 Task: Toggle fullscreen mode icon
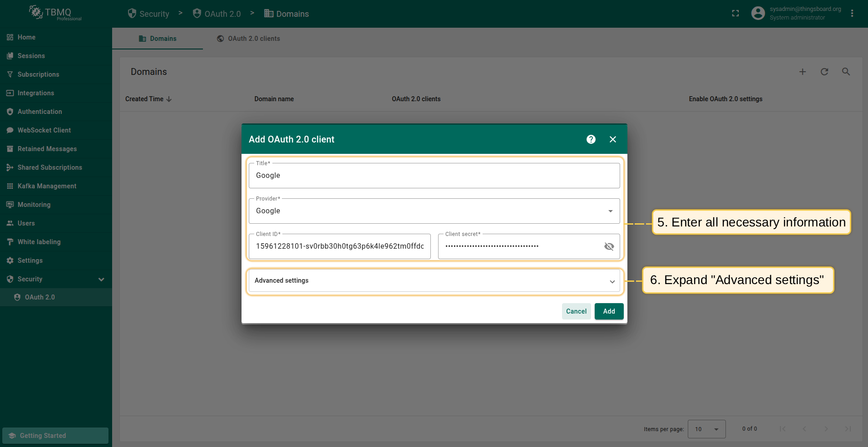pos(735,14)
